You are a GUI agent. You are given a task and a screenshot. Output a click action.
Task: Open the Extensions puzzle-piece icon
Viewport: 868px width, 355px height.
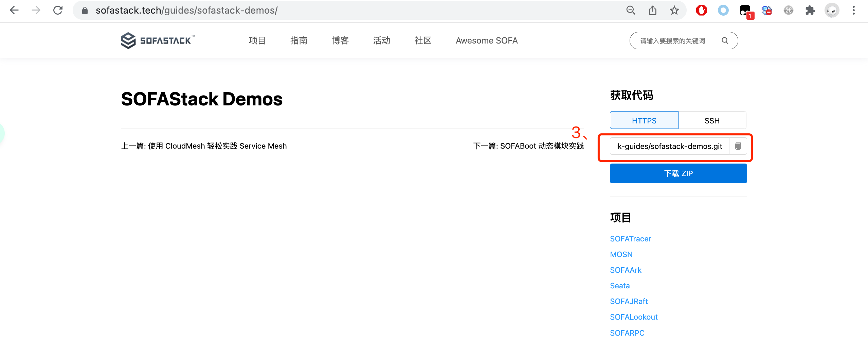(811, 10)
